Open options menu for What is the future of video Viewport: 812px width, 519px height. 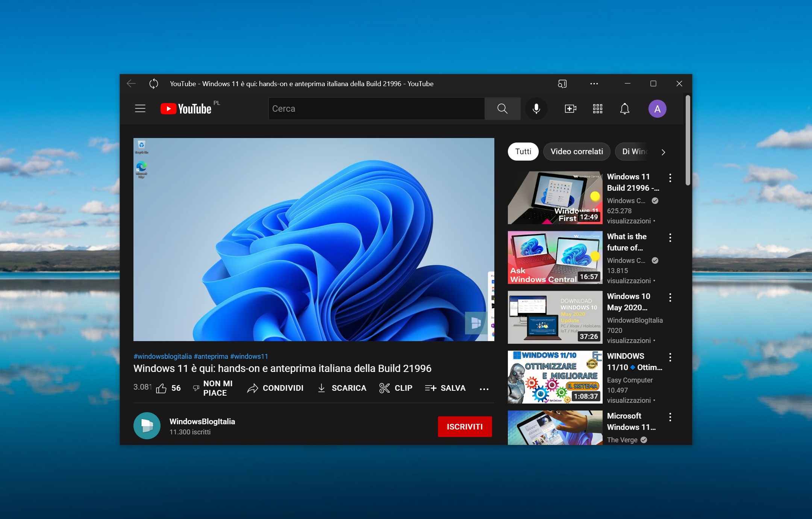click(670, 237)
